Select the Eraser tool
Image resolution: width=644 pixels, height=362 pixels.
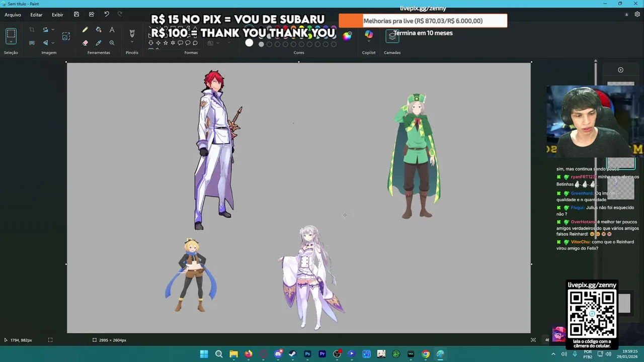point(85,43)
